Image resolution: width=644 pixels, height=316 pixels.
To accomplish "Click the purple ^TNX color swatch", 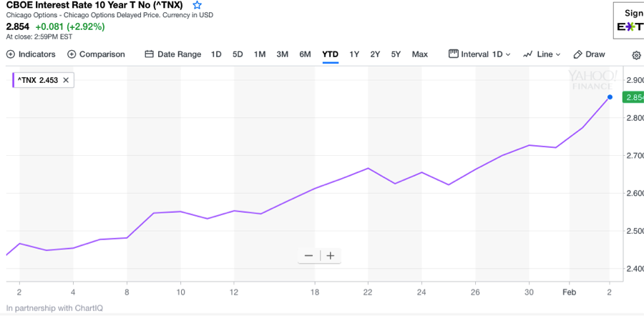I will (x=13, y=80).
